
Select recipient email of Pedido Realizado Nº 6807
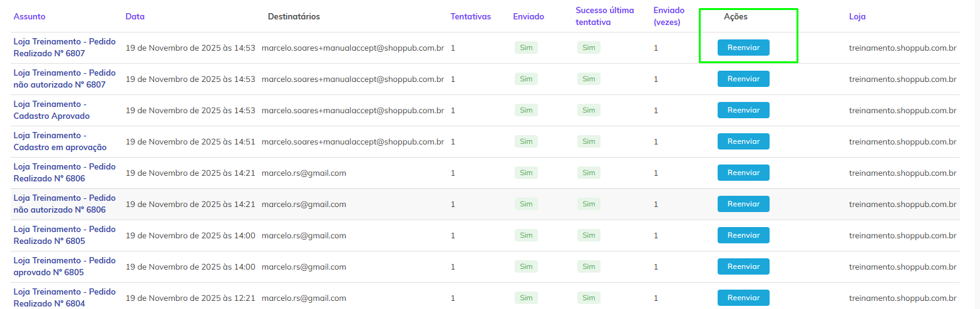(x=353, y=48)
